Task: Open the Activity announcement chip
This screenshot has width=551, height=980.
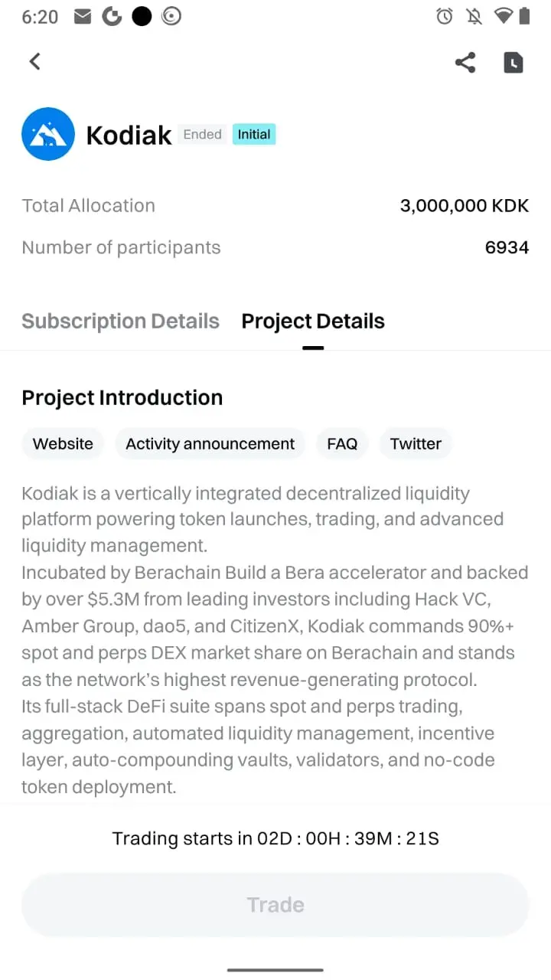Action: (210, 444)
